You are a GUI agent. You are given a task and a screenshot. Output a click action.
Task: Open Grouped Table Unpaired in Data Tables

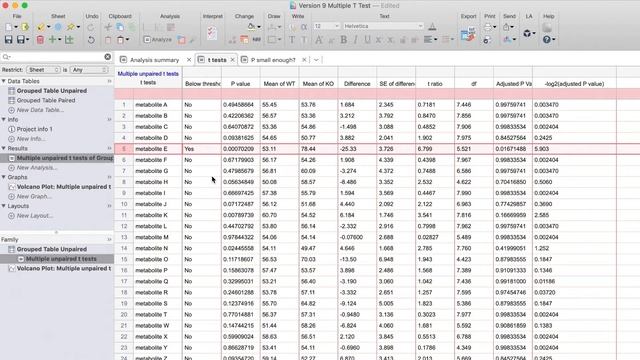(51, 91)
